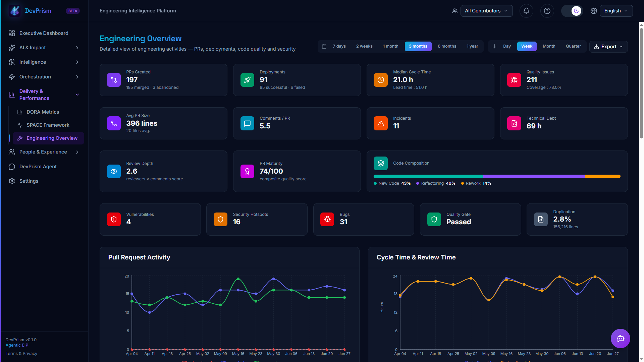Select the 1 year range
This screenshot has width=644, height=362.
tap(472, 46)
